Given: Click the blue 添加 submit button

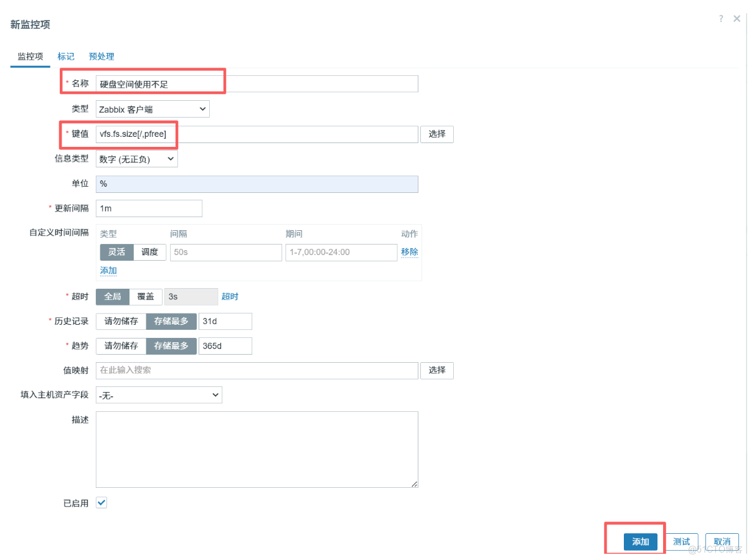Looking at the screenshot, I should (x=640, y=542).
